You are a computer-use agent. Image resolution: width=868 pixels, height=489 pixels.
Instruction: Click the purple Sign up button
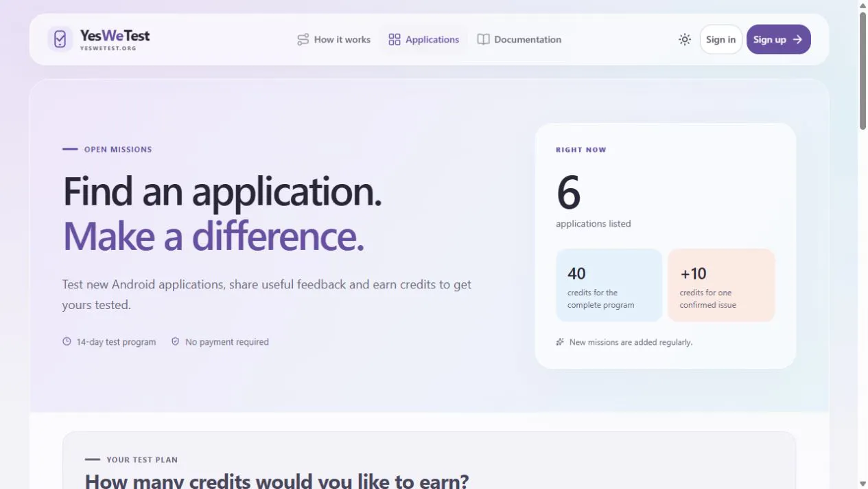point(778,40)
